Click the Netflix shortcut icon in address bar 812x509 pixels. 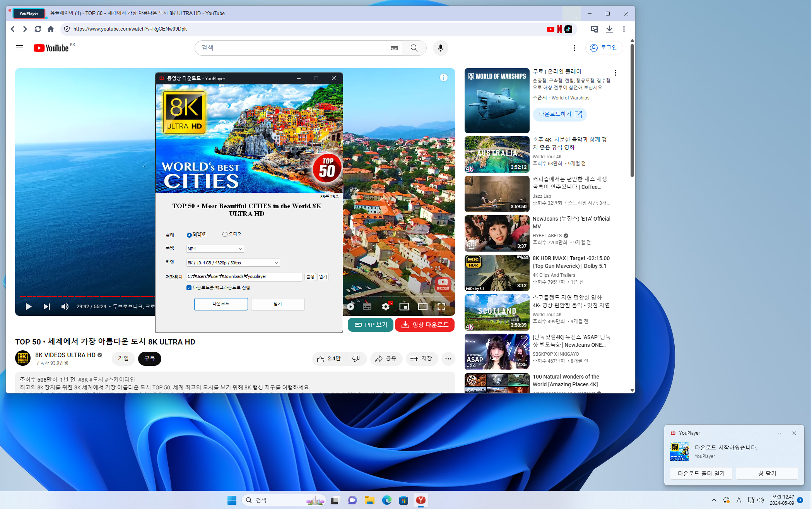(559, 29)
